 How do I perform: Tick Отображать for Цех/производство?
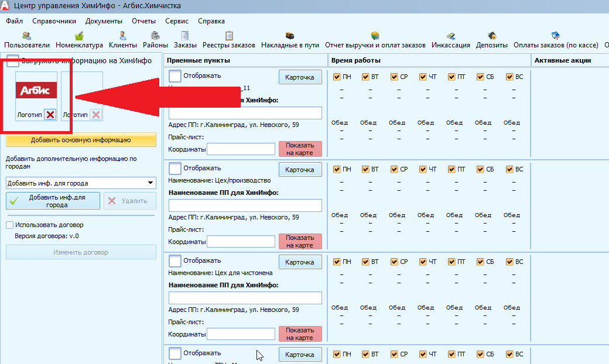coord(175,169)
